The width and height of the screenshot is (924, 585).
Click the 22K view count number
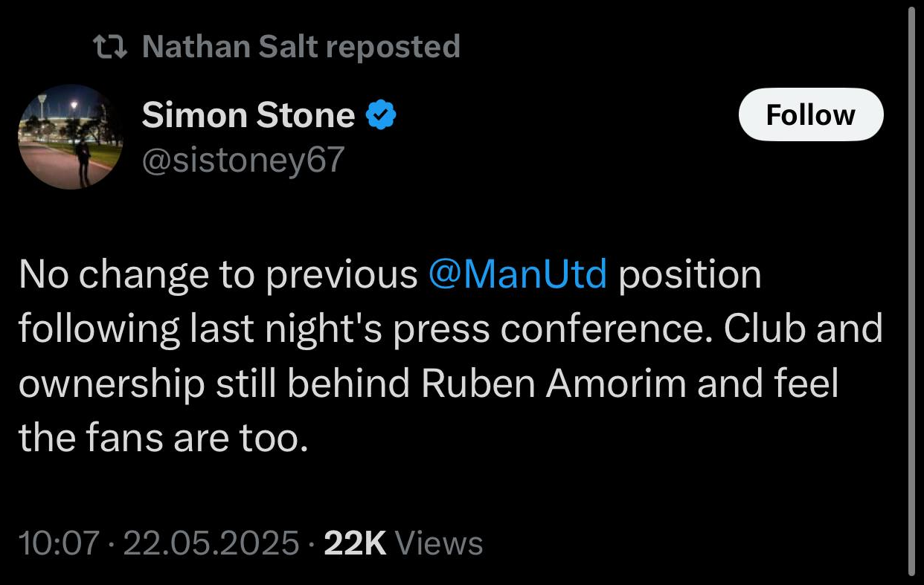coord(356,543)
